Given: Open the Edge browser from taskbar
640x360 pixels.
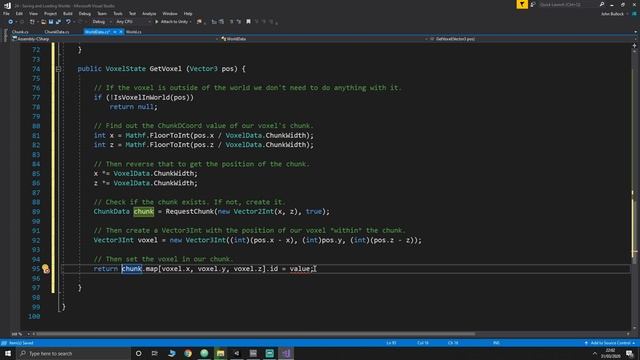Looking at the screenshot, I should [171, 353].
